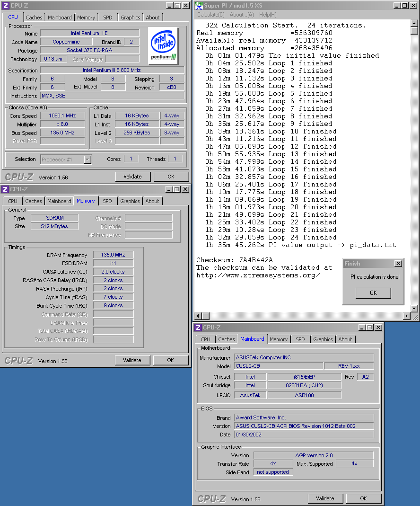This screenshot has width=420, height=506.
Task: Open the Graphics tab in the top CPU-Z window
Action: tap(130, 18)
